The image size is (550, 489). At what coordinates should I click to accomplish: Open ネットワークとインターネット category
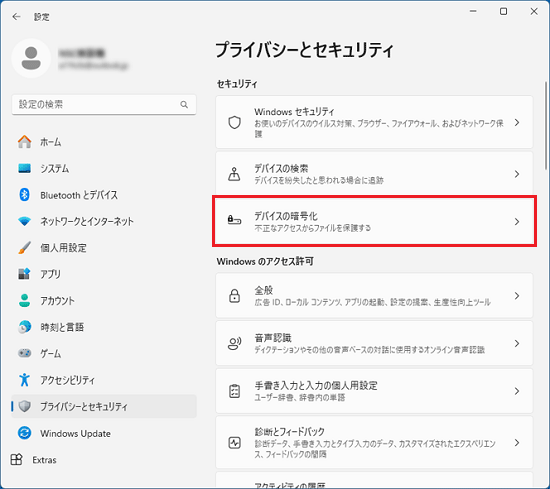click(104, 221)
